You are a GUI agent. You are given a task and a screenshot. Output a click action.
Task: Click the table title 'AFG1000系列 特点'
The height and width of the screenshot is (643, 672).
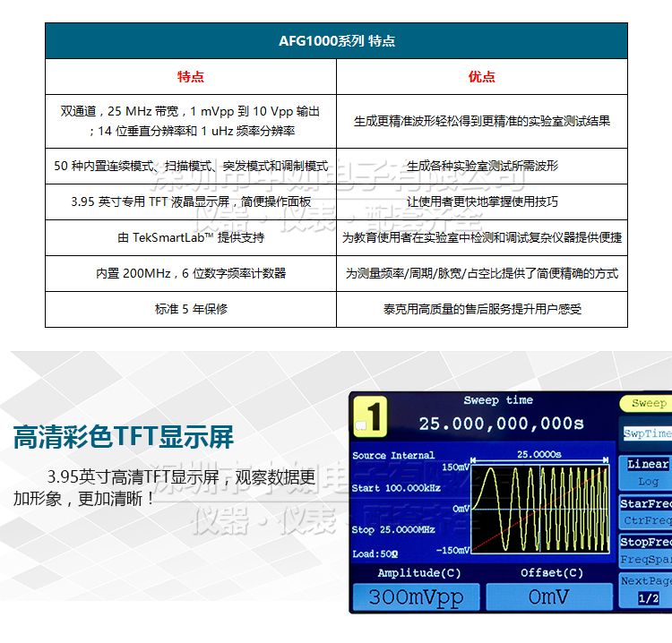(x=336, y=40)
